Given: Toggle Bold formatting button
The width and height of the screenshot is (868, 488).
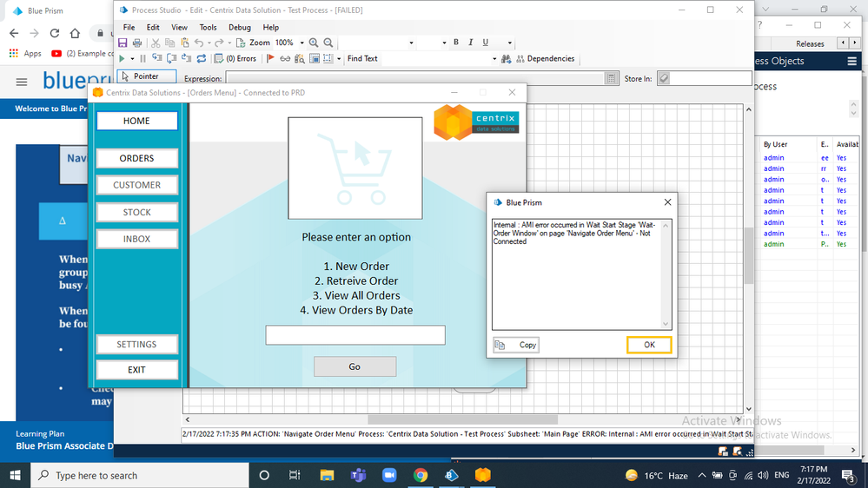Looking at the screenshot, I should tap(456, 43).
